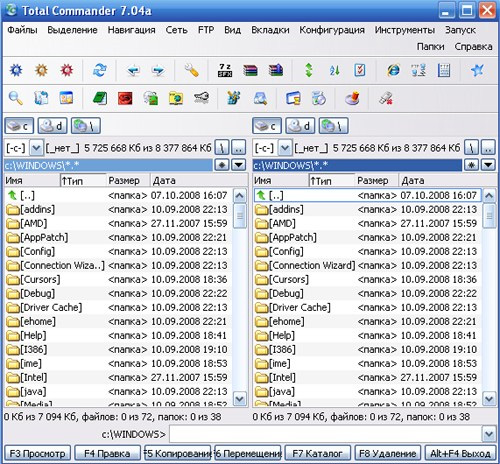The width and height of the screenshot is (500, 464).
Task: Select drive c button in right panel
Action: [267, 126]
